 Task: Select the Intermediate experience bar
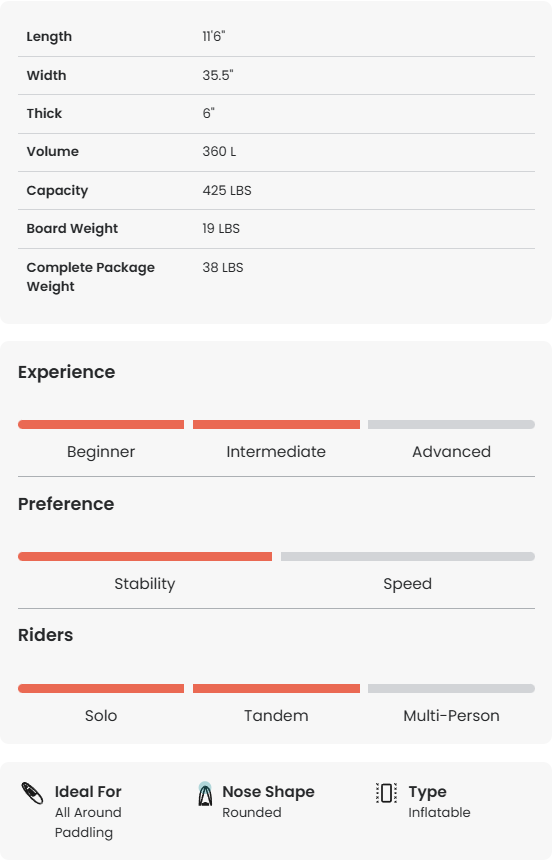click(x=276, y=424)
